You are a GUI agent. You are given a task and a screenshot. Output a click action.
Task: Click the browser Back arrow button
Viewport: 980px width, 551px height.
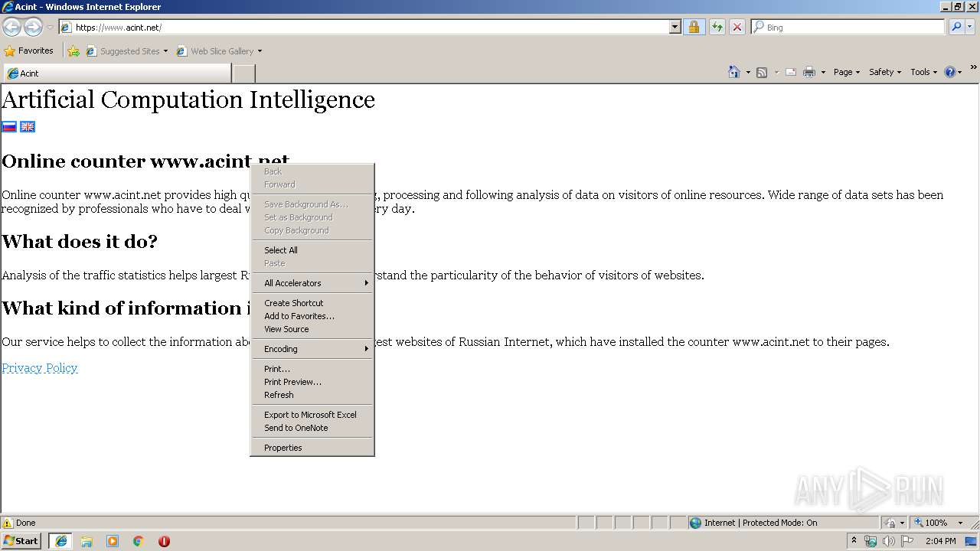(x=11, y=27)
